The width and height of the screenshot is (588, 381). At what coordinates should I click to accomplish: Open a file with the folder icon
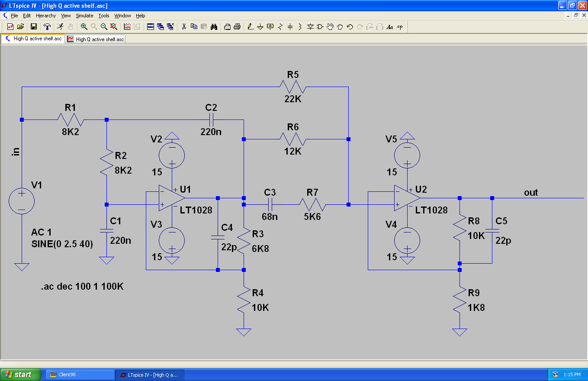tap(20, 27)
